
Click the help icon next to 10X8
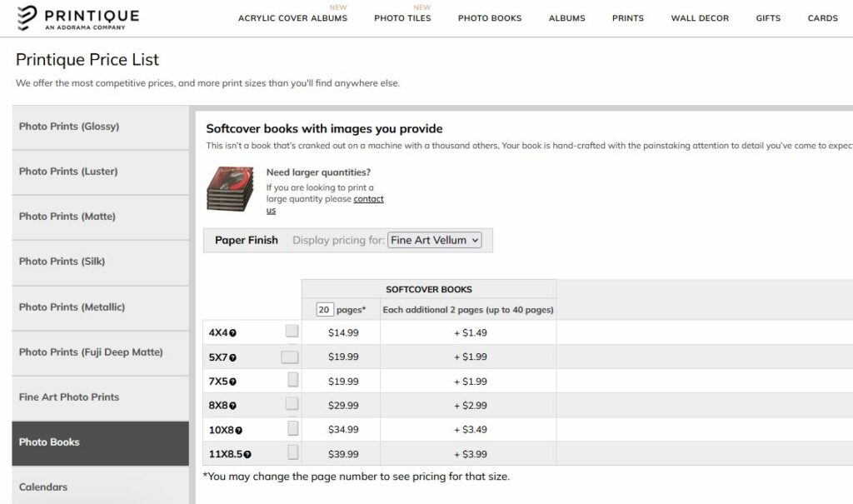[x=239, y=430]
